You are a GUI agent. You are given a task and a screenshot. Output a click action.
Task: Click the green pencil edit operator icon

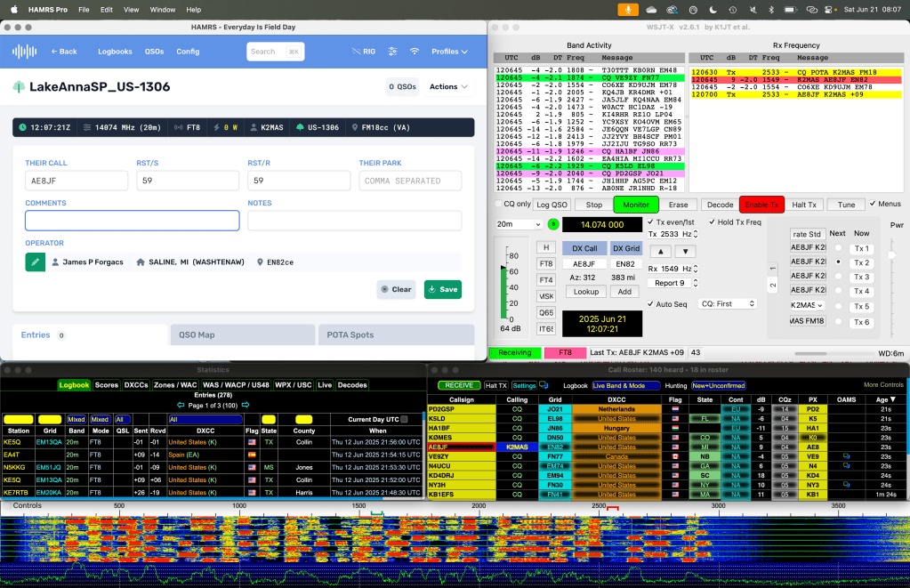click(x=35, y=262)
